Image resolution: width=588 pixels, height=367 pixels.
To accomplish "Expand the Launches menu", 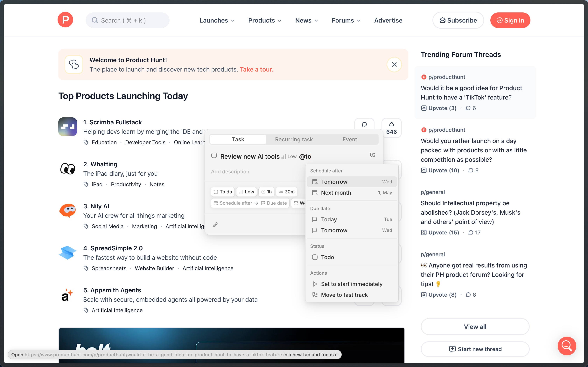I will tap(217, 20).
